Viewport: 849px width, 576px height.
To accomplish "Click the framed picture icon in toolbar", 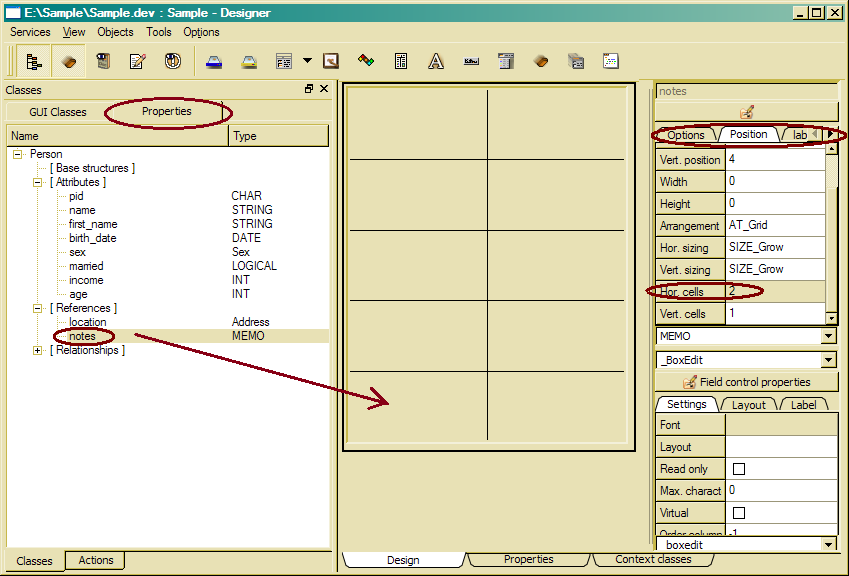I will (x=330, y=61).
